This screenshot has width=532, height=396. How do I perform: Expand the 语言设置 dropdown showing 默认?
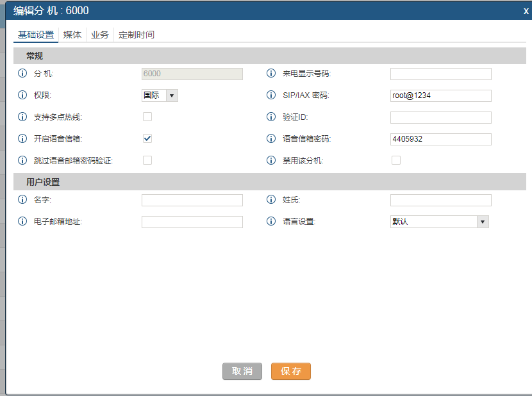[x=439, y=222]
